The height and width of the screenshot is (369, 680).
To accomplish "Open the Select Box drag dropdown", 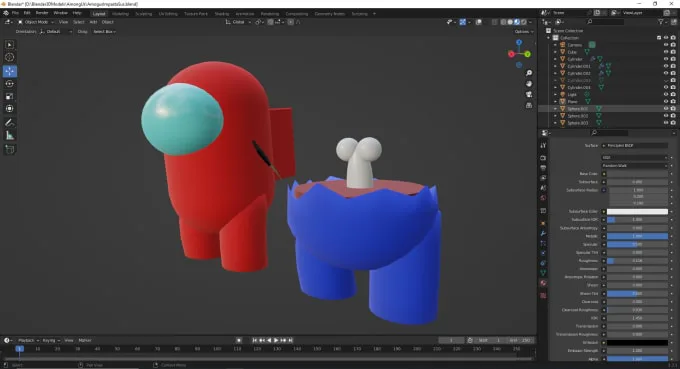I will [104, 32].
